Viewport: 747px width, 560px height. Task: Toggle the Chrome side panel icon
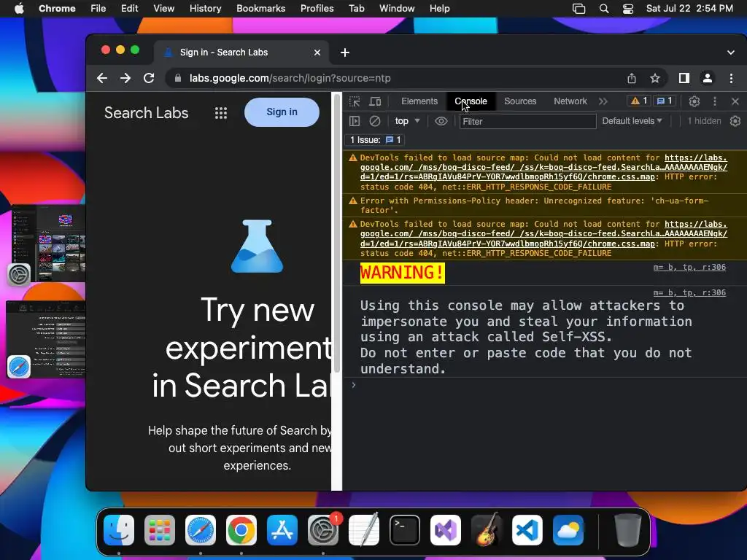684,78
